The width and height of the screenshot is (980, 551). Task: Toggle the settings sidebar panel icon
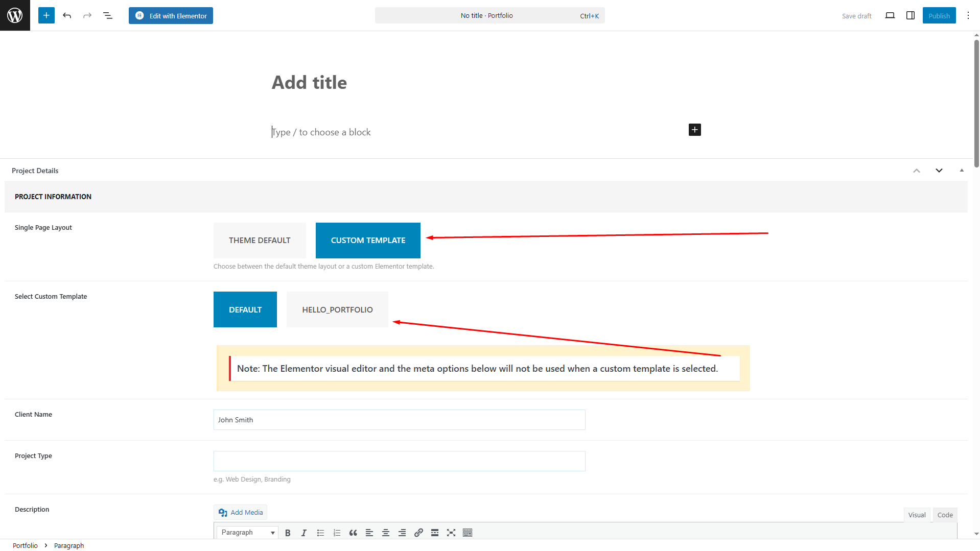tap(910, 15)
